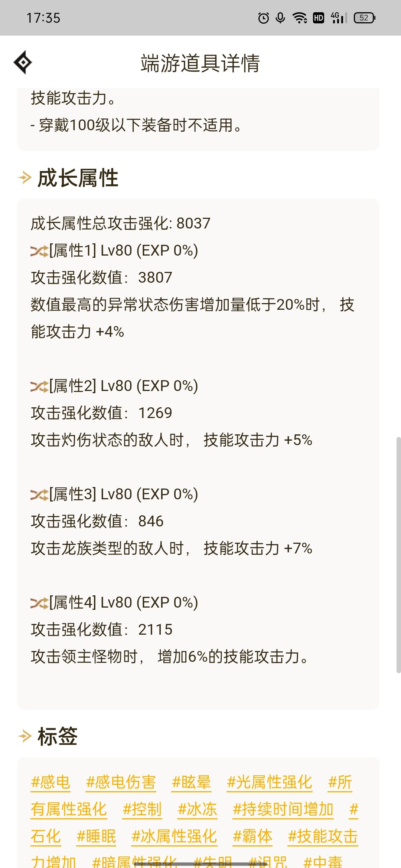Open the #感电伤害 tag
401x868 pixels.
tap(121, 782)
